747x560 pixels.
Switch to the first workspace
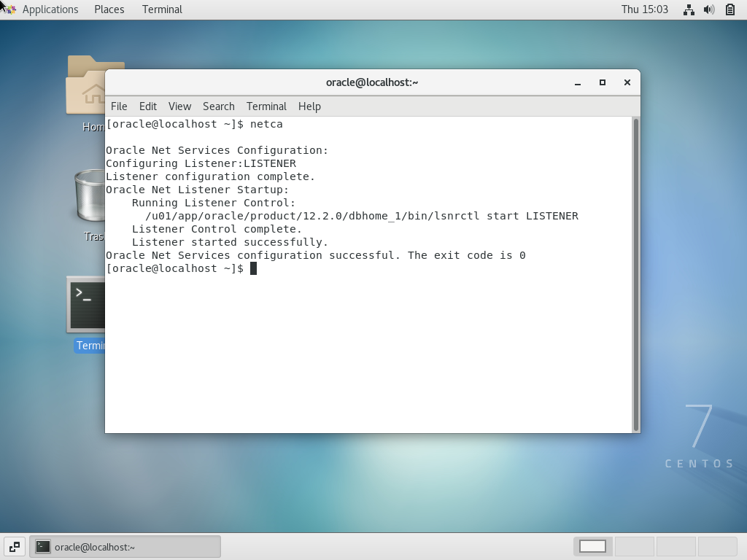pos(592,546)
